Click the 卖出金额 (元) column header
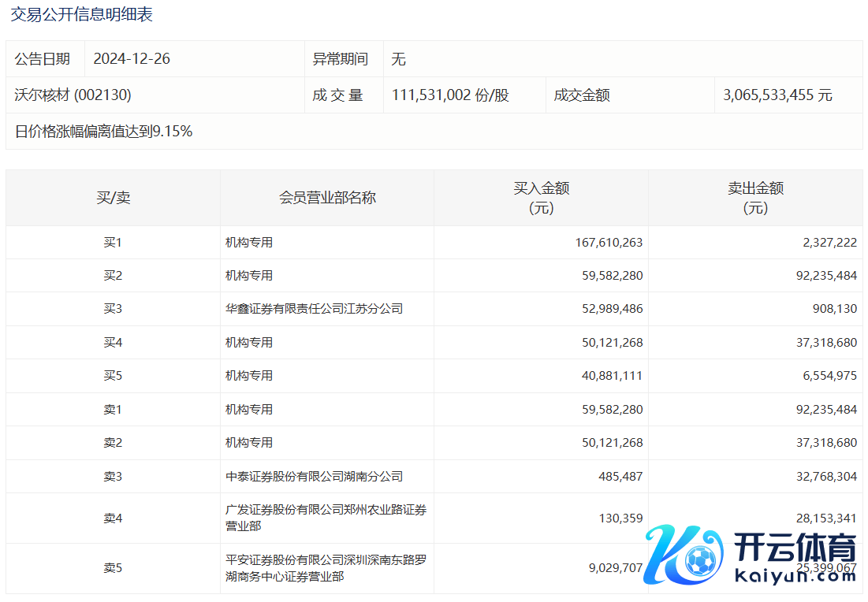The height and width of the screenshot is (602, 868). (x=755, y=198)
